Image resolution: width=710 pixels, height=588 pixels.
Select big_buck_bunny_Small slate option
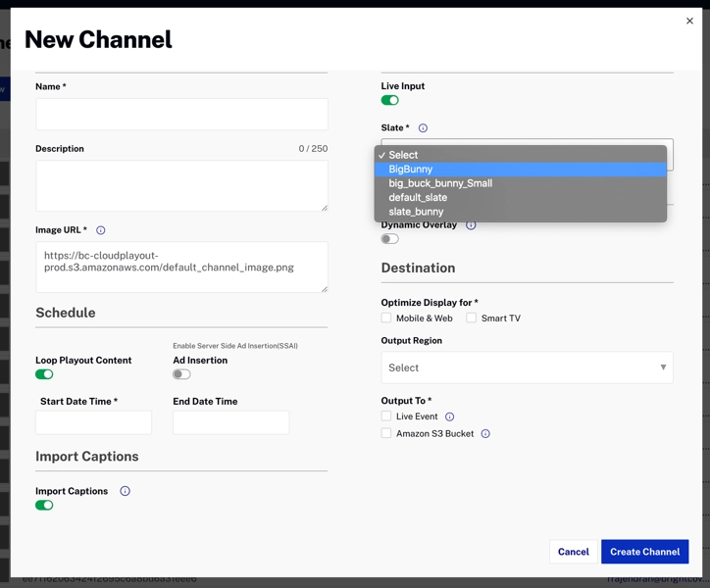tap(521, 183)
